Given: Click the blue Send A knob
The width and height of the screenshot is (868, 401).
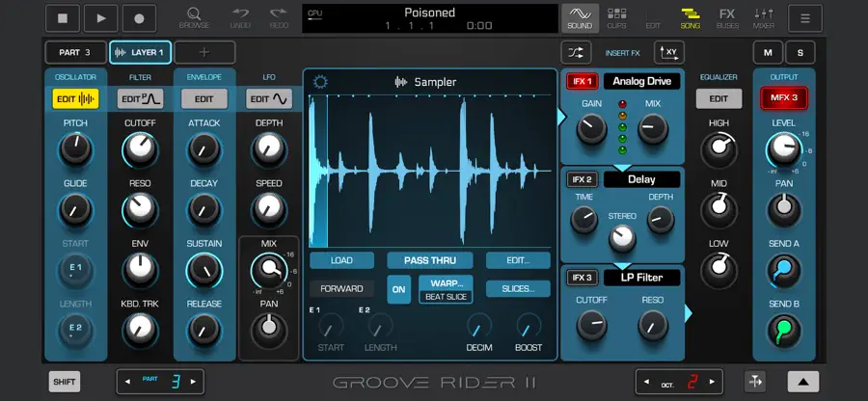Looking at the screenshot, I should click(x=784, y=271).
